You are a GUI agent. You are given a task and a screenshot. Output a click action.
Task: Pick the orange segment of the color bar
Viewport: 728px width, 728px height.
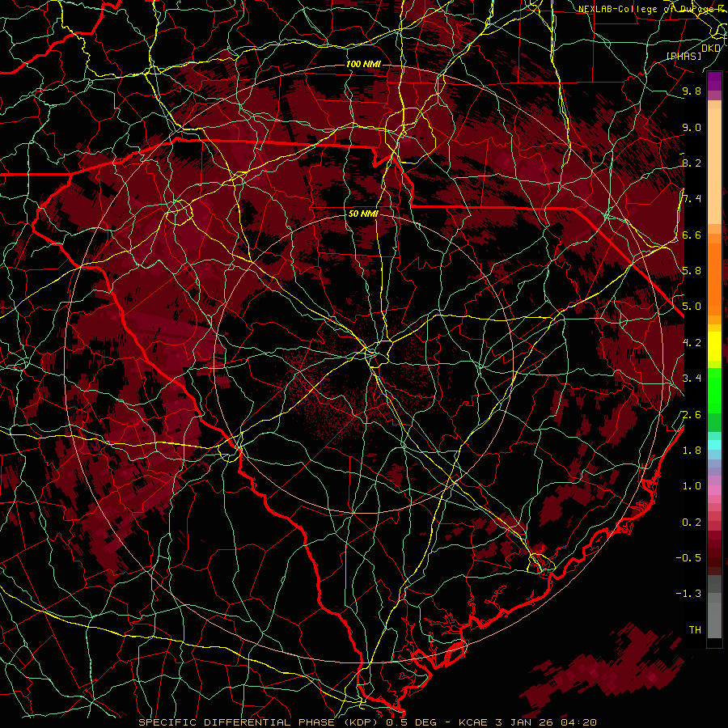pos(714,278)
